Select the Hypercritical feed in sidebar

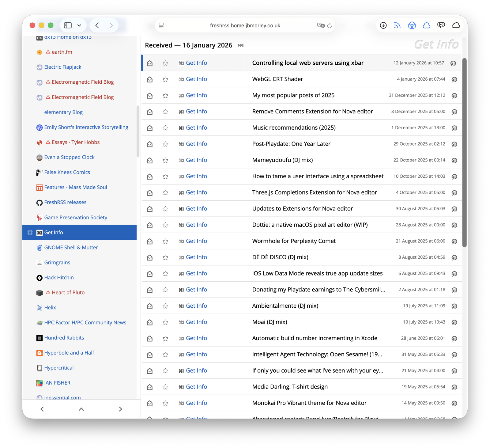click(x=59, y=368)
